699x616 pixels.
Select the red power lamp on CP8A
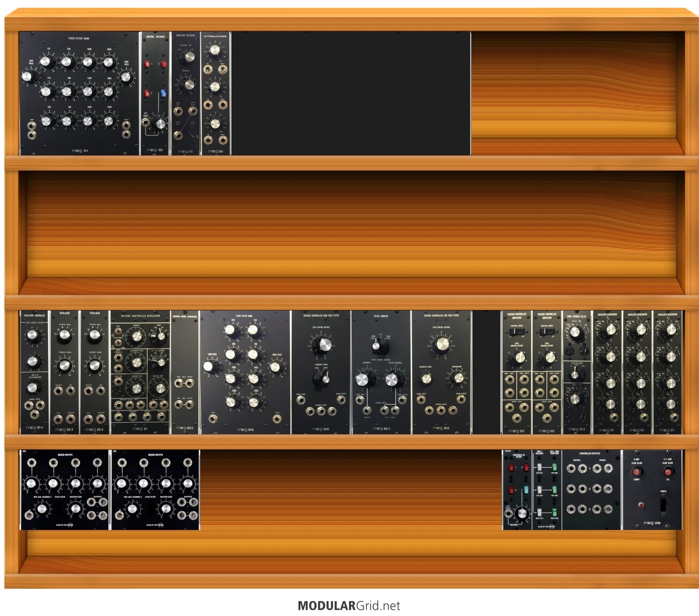click(641, 506)
